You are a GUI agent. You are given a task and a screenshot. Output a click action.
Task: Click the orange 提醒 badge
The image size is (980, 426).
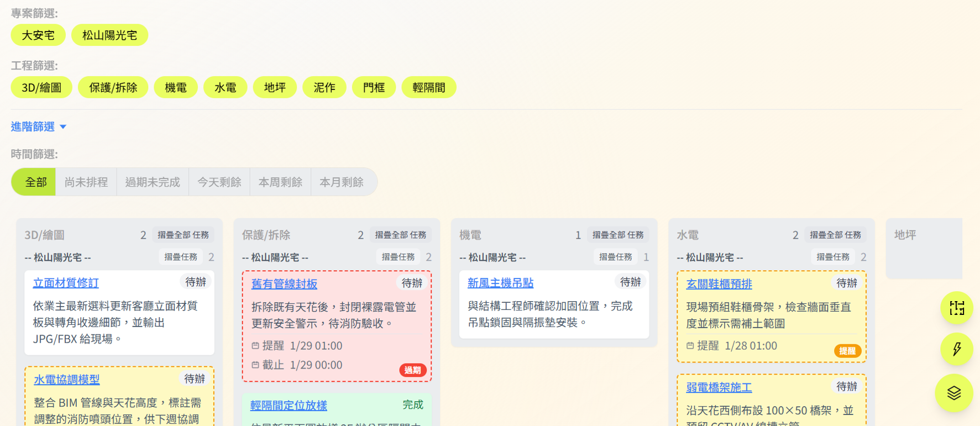847,351
